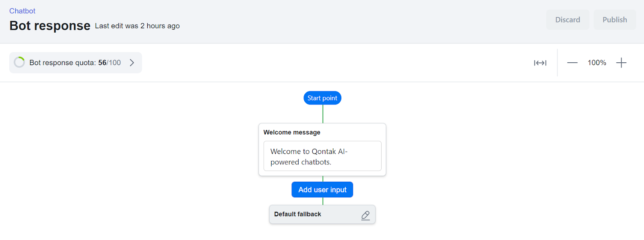Select the Start point node

pyautogui.click(x=322, y=98)
